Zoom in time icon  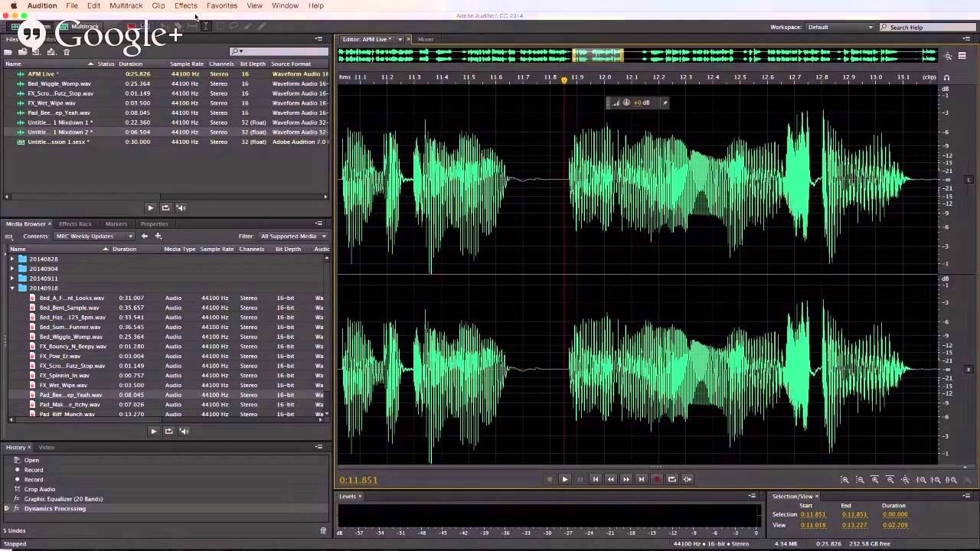(x=875, y=480)
